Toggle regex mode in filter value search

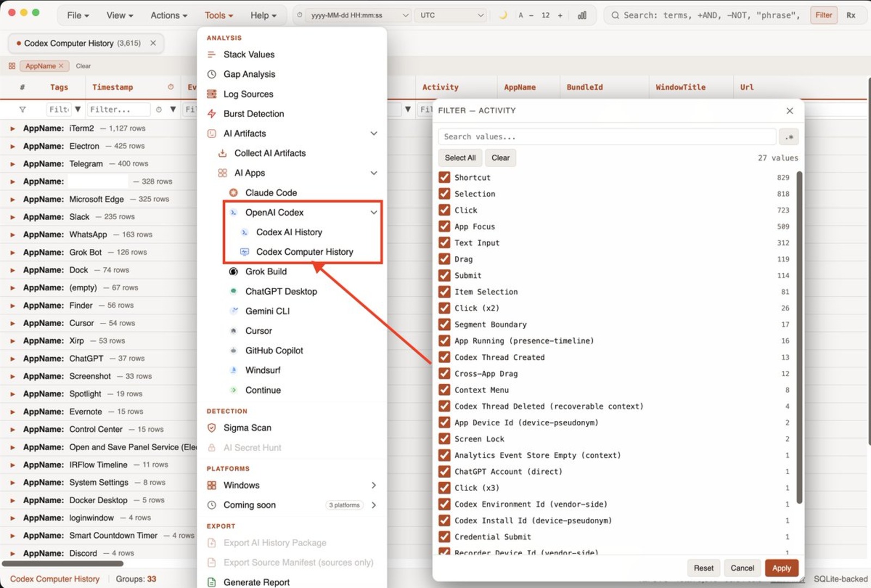(x=789, y=137)
